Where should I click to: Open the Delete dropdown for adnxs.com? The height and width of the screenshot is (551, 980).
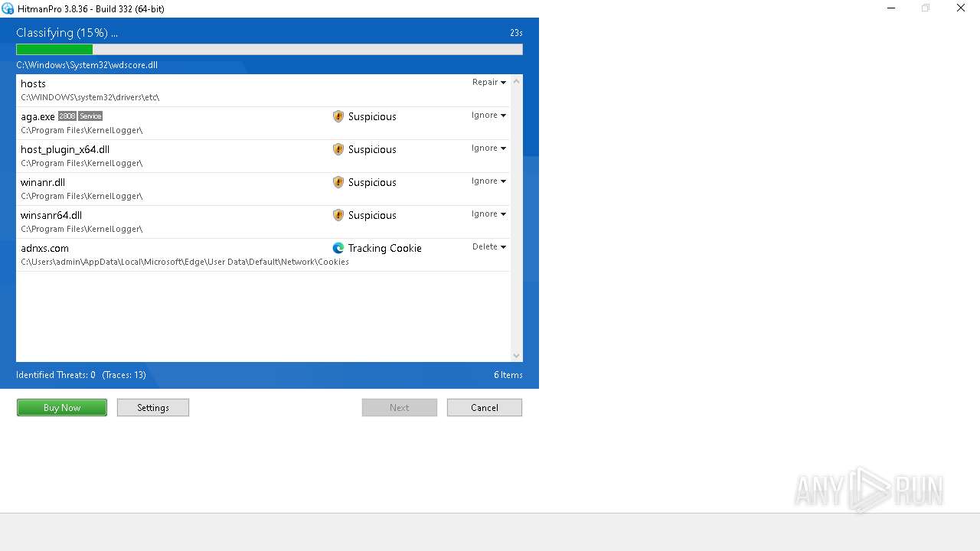[x=489, y=246]
